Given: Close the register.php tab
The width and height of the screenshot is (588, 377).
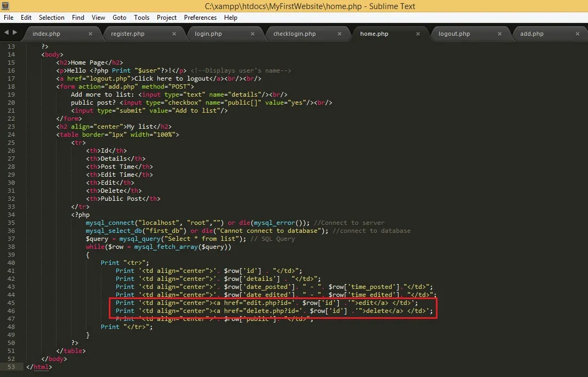Looking at the screenshot, I should point(174,34).
